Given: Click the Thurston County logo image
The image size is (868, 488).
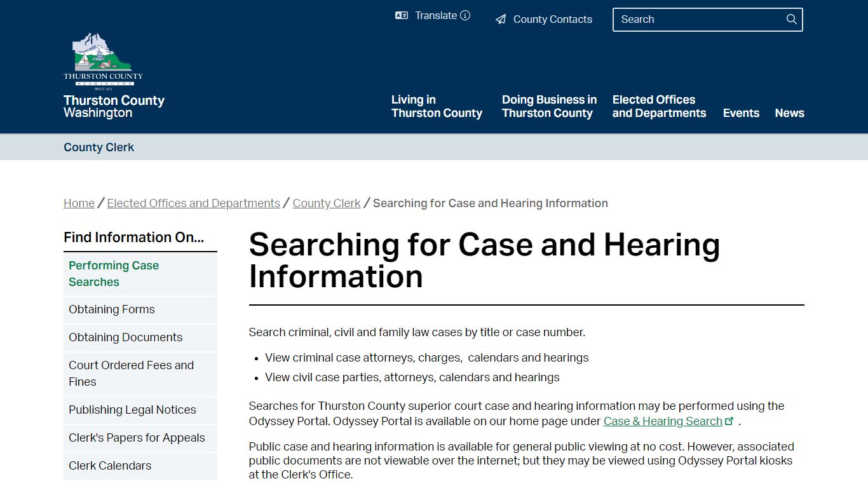Looking at the screenshot, I should (103, 62).
